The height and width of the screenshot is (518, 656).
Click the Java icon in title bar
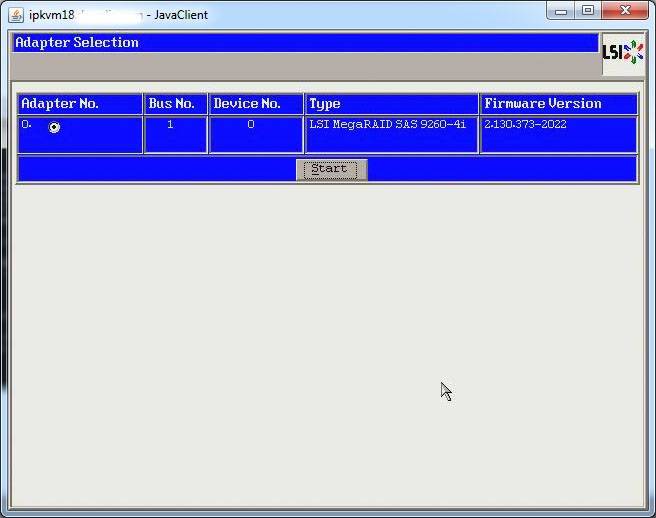pyautogui.click(x=16, y=15)
